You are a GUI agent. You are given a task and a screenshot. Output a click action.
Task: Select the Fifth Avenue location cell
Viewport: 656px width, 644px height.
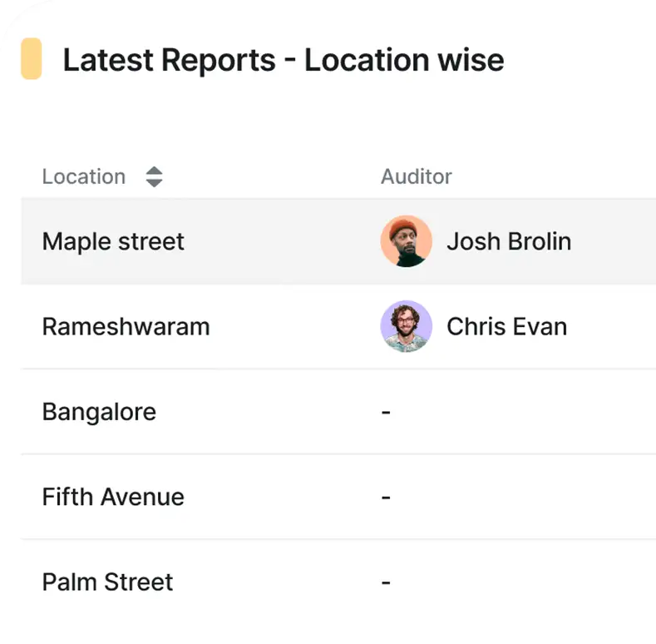[113, 497]
